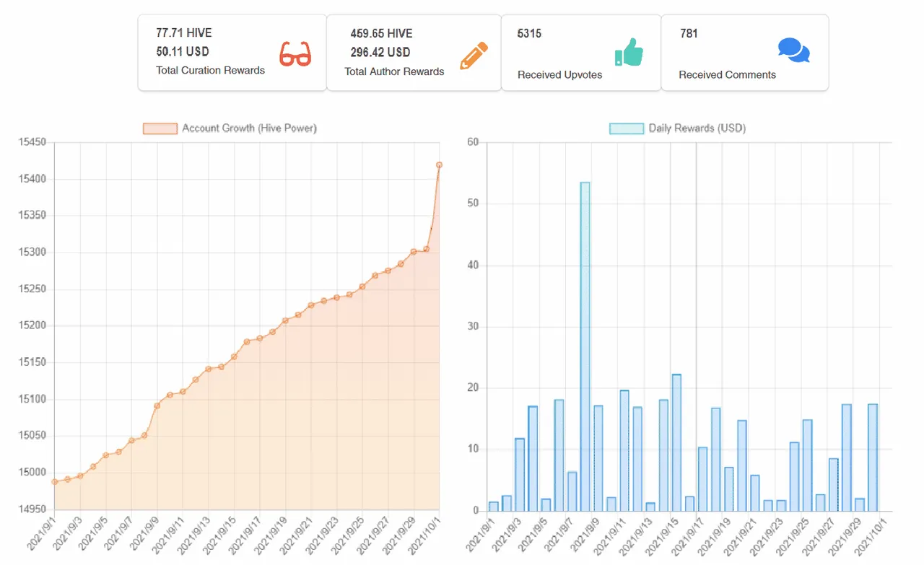Click the 14950 y-axis label
Screen dimensions: 924x565
coord(32,509)
